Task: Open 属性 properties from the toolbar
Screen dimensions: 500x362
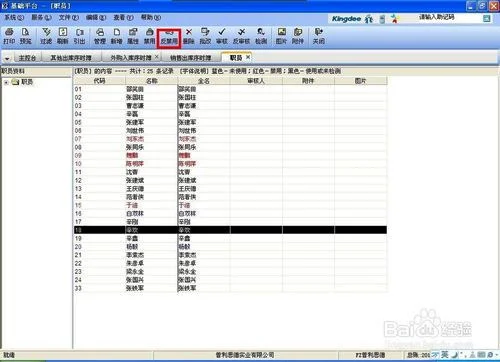Action: 133,36
